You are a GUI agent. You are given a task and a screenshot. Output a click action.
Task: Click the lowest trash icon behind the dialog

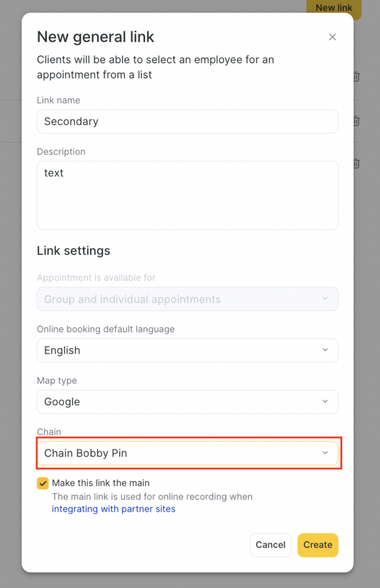tap(356, 164)
